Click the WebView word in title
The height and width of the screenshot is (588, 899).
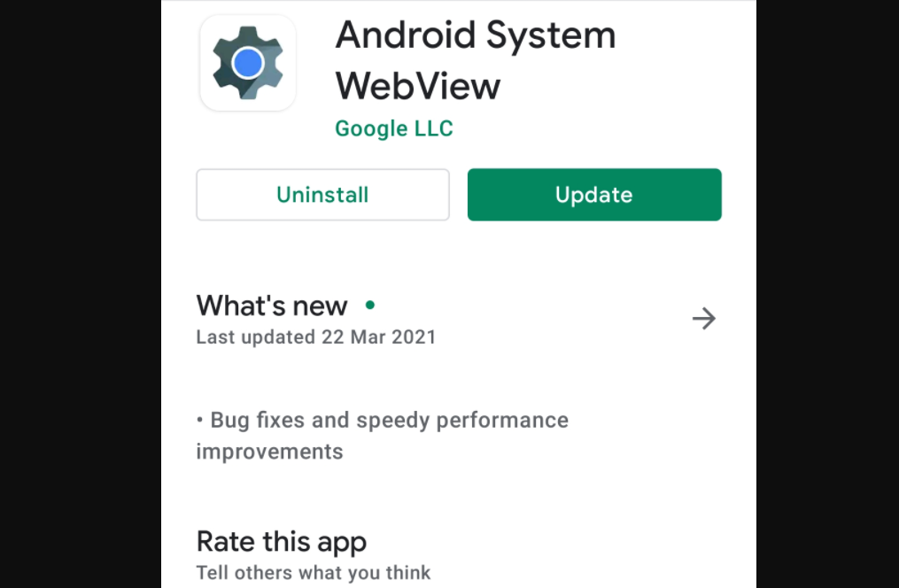pos(418,86)
